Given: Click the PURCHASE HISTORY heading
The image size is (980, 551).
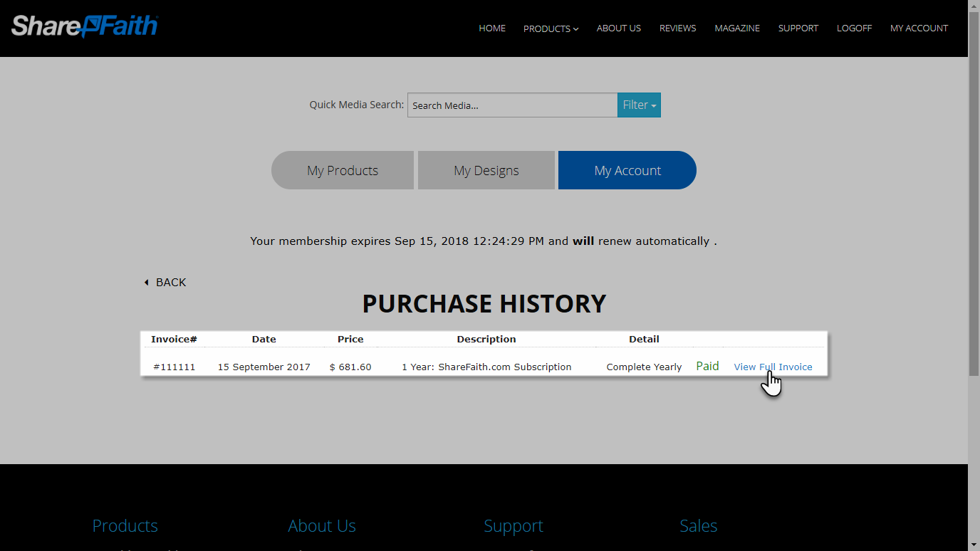Looking at the screenshot, I should coord(484,304).
